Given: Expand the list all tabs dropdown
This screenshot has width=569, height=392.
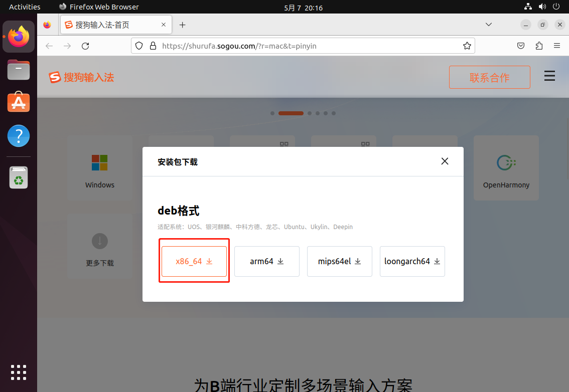Looking at the screenshot, I should [489, 25].
